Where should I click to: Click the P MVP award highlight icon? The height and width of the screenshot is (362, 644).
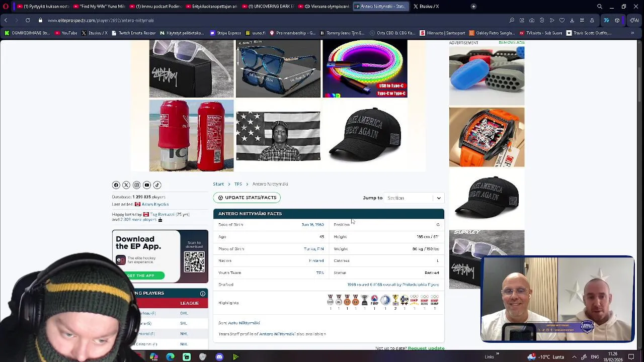374,301
